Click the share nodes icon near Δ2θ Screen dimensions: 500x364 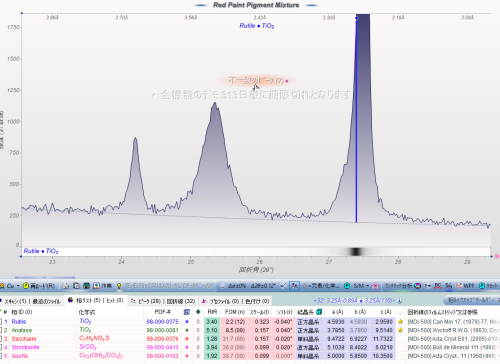[x=283, y=286]
